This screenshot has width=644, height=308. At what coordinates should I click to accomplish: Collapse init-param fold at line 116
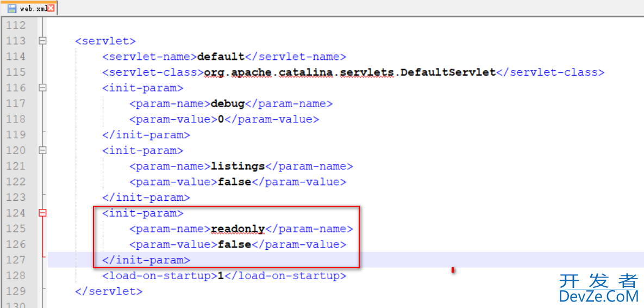pyautogui.click(x=42, y=88)
